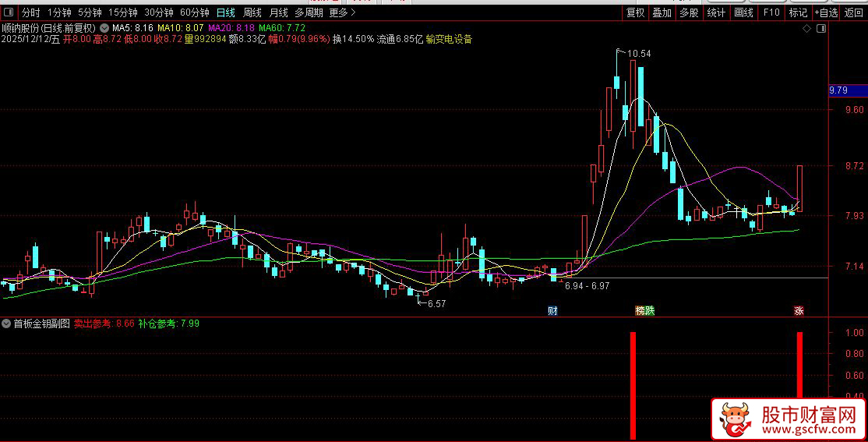Click the MA5: 8.16 label

[133, 28]
